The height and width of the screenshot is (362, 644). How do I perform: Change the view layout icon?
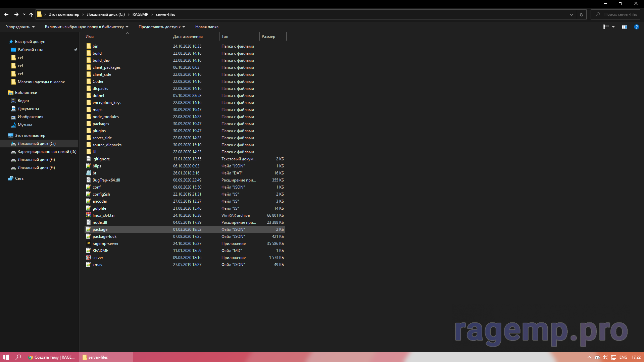606,27
